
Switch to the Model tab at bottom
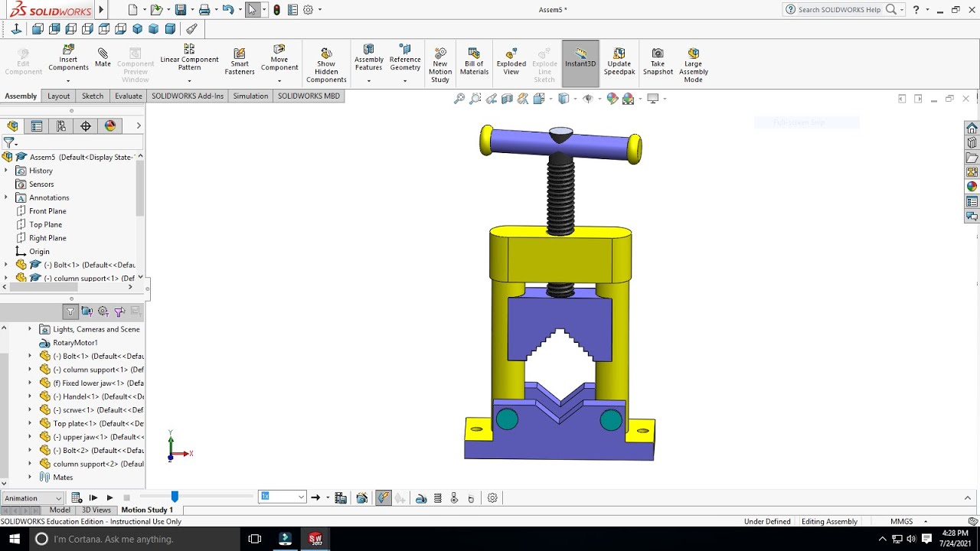(60, 510)
